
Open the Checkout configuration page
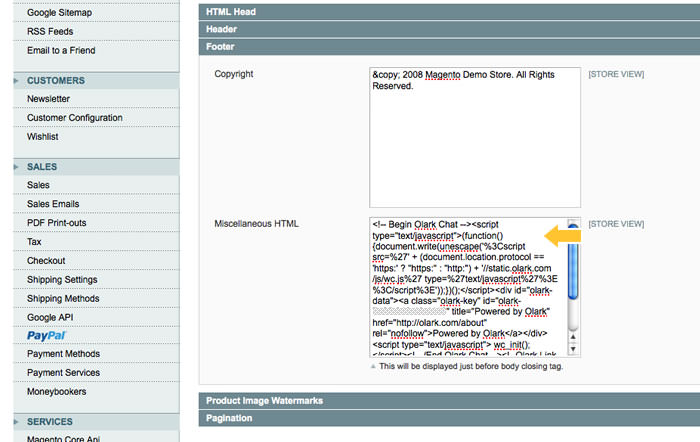tap(46, 261)
